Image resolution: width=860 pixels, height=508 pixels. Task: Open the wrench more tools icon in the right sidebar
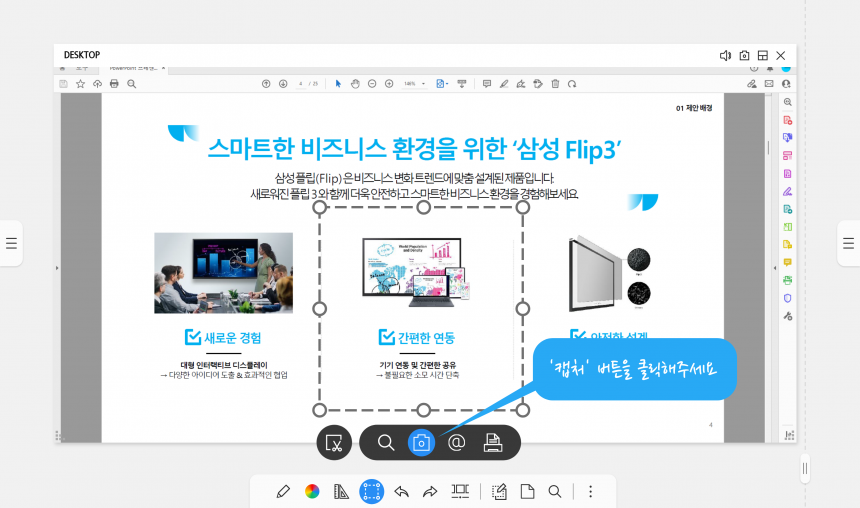788,316
